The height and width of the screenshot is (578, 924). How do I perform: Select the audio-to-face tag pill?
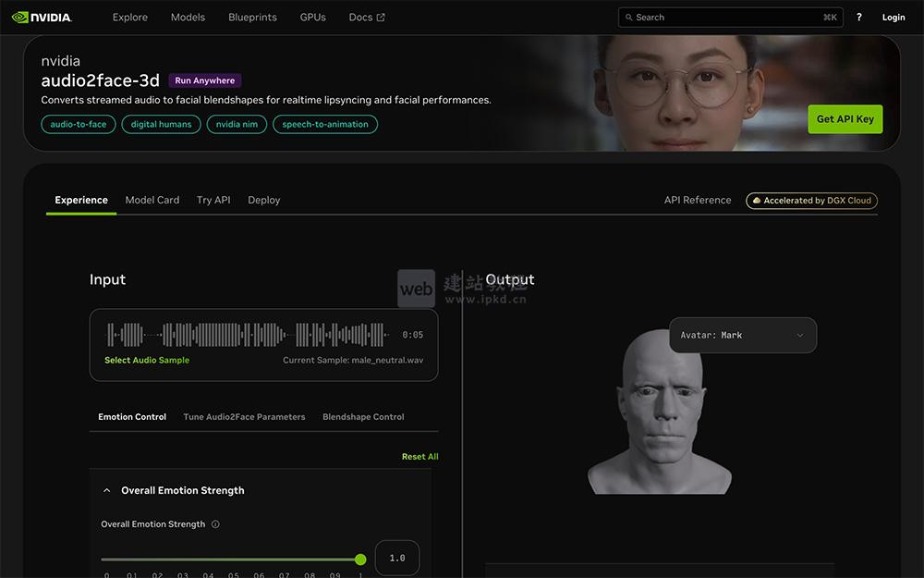click(78, 123)
